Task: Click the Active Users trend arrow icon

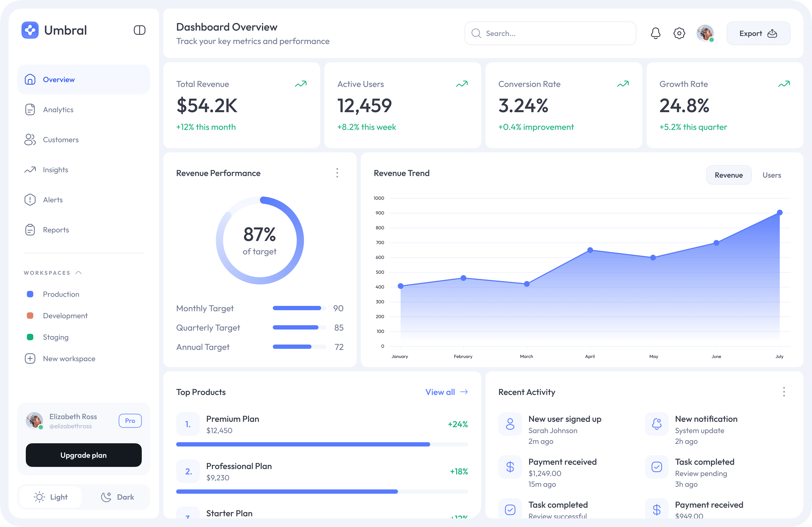Action: (x=462, y=84)
